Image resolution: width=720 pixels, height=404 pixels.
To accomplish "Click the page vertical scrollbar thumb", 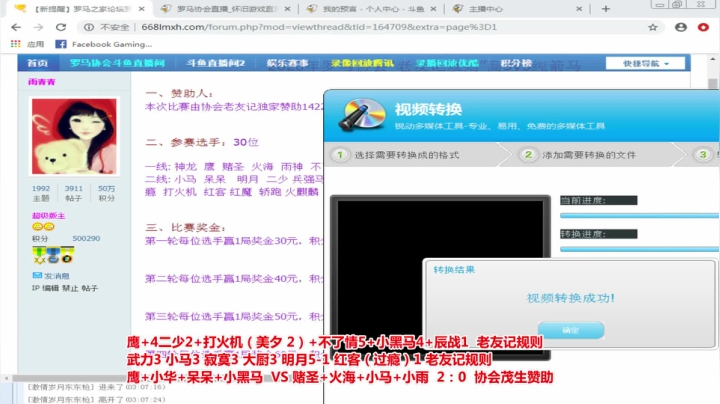I will point(713,84).
